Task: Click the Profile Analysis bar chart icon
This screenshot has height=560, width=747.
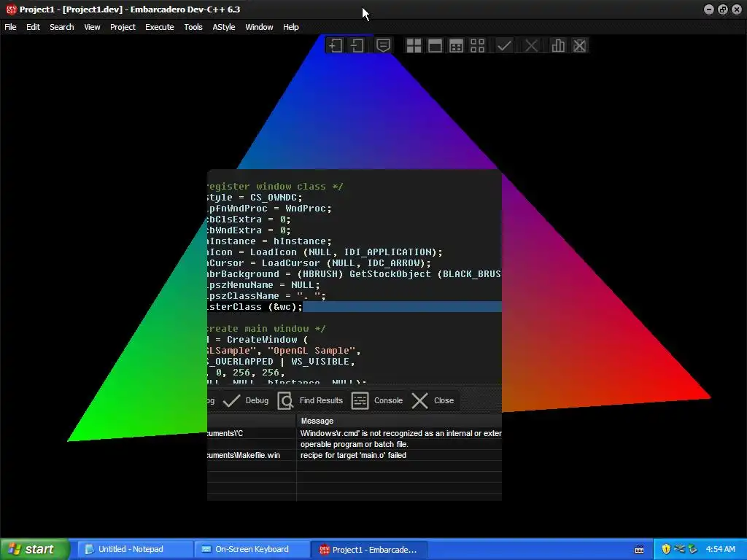Action: (x=558, y=46)
